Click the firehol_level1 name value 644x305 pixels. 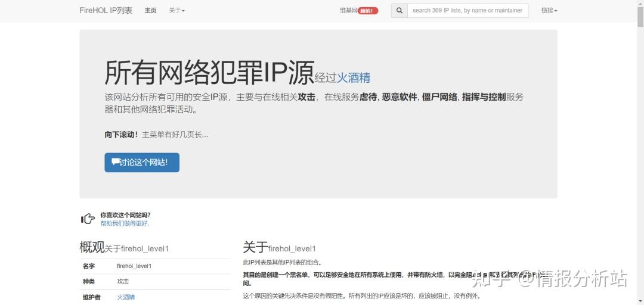click(134, 266)
